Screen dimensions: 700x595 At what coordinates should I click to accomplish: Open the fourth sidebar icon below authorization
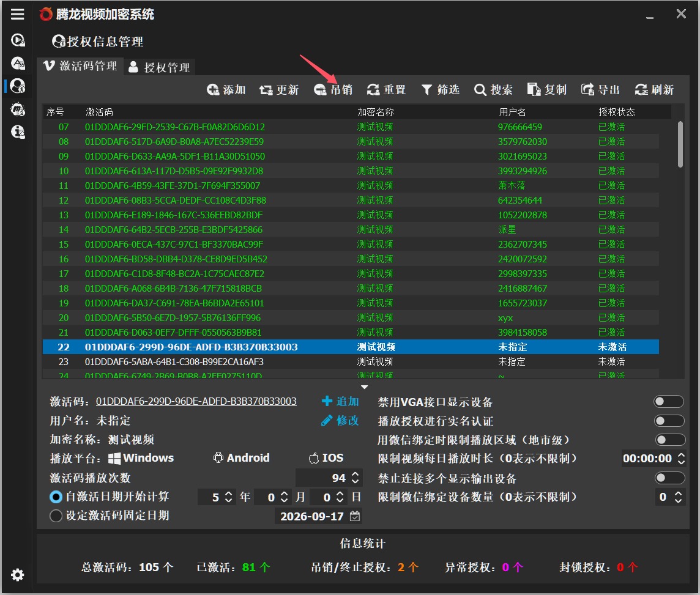click(17, 109)
